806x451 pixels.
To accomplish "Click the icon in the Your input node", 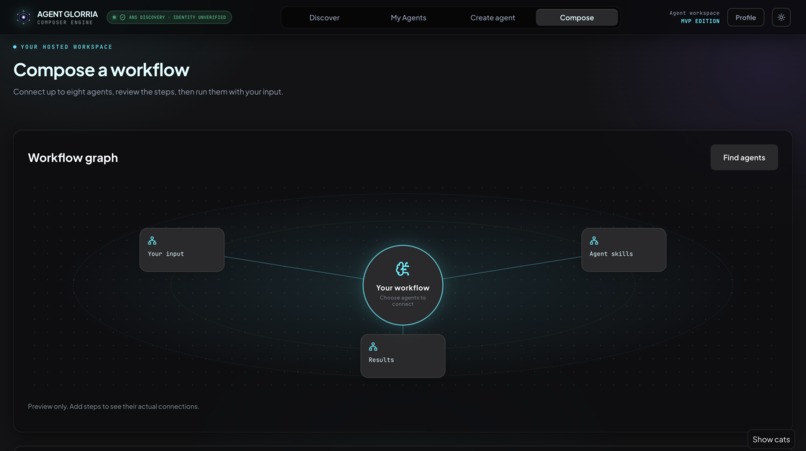I will (x=152, y=241).
